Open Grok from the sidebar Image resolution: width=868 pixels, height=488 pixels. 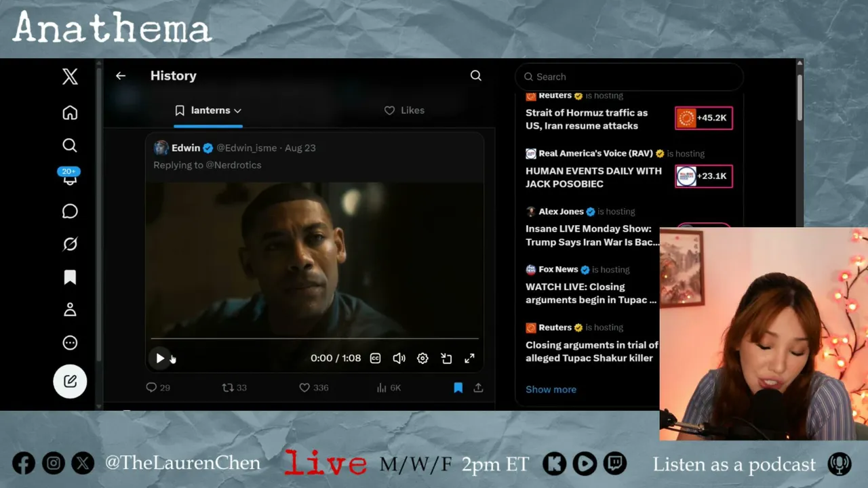tap(70, 244)
